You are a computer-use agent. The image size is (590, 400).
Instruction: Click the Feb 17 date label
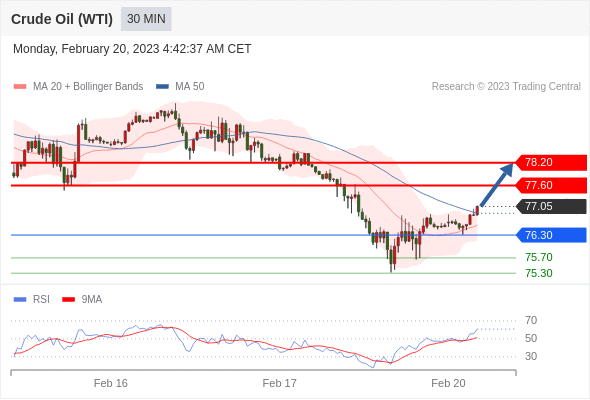(280, 383)
